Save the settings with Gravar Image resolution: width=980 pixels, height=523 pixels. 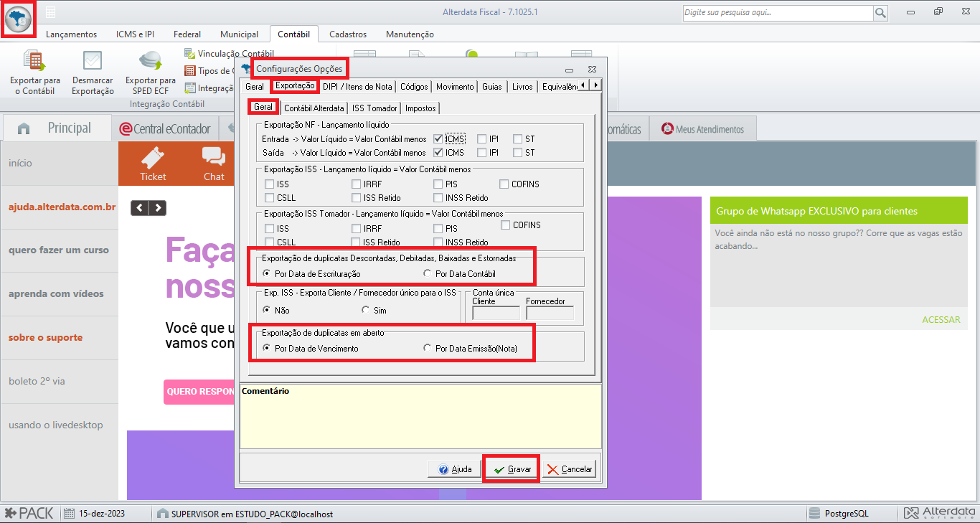[512, 469]
